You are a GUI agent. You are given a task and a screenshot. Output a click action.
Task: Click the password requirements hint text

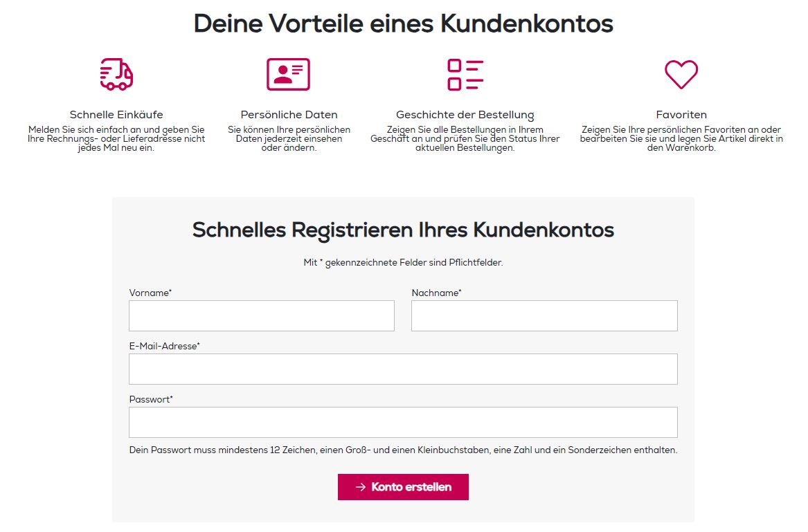[403, 449]
